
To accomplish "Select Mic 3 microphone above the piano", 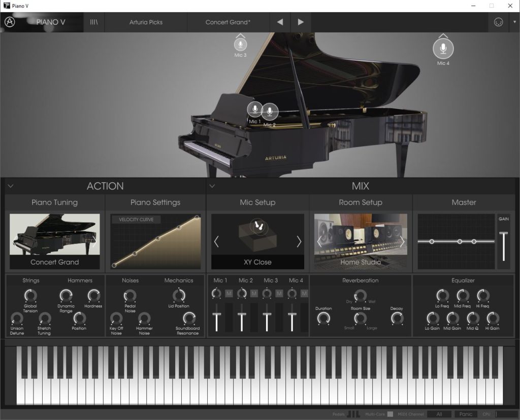I will (240, 45).
